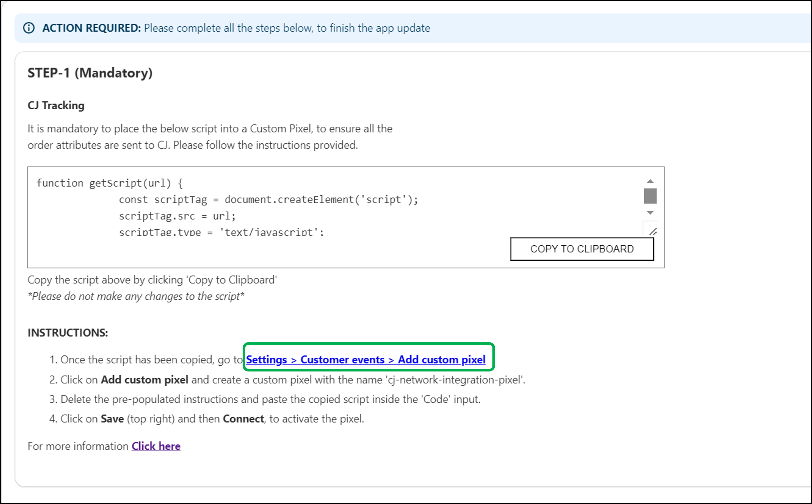
Task: Open the Settings > Customer events > Add custom pixel link
Action: (366, 359)
